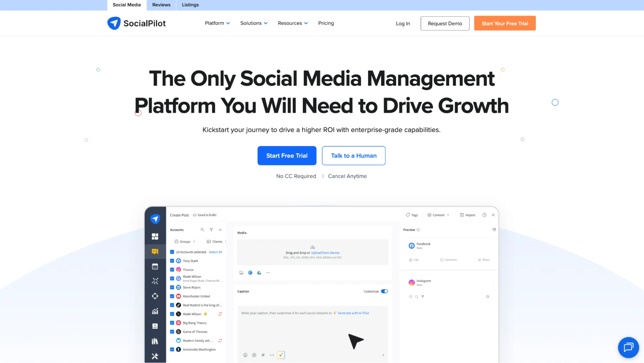Open the Calendar icon in the sidebar
The height and width of the screenshot is (363, 644).
click(155, 266)
